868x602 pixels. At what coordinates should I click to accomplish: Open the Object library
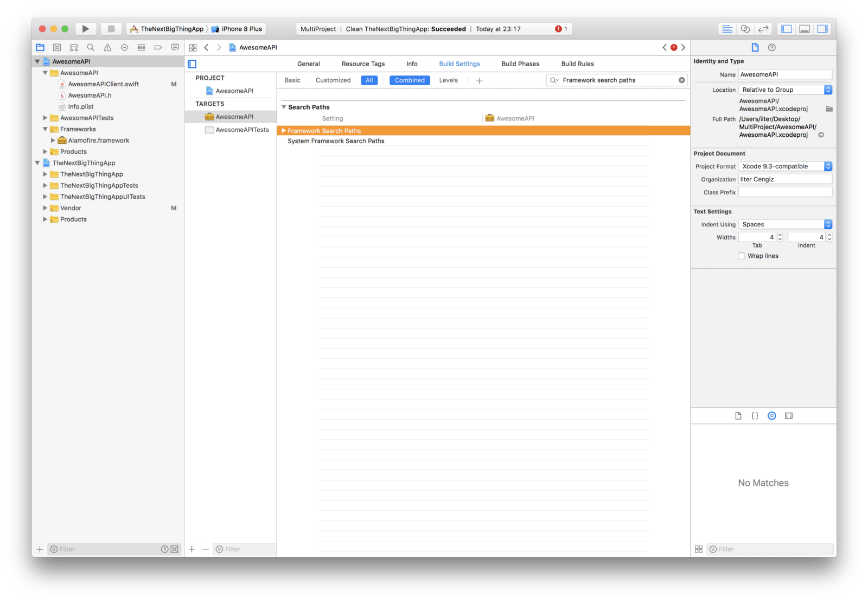(771, 416)
